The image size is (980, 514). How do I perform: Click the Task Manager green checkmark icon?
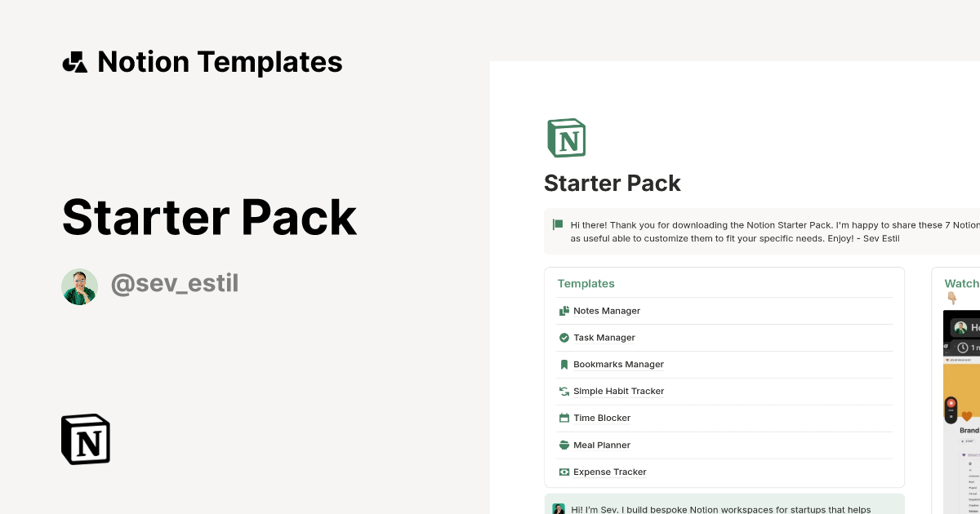563,337
